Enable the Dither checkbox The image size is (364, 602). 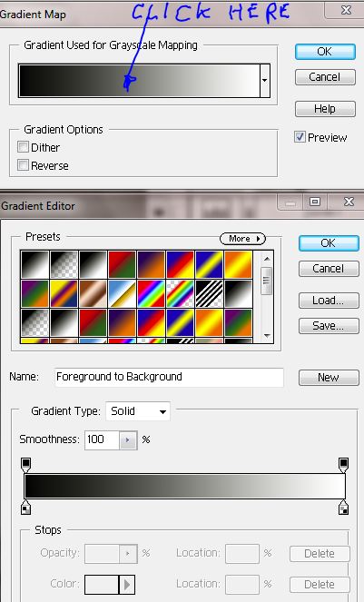click(x=23, y=147)
